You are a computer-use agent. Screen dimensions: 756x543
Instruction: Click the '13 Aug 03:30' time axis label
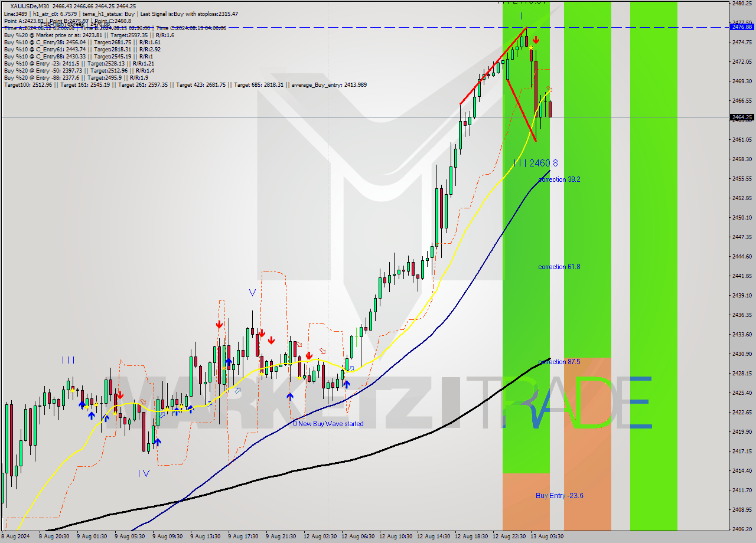point(546,537)
